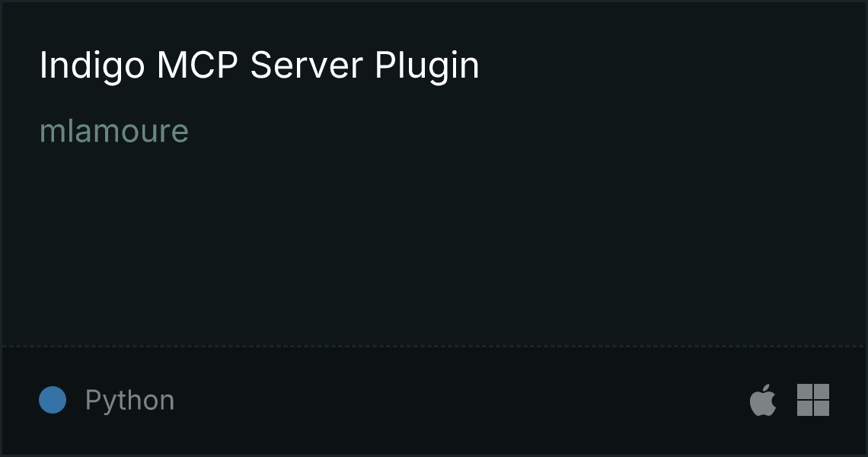
Task: Click the blue Python language dot
Action: (x=53, y=400)
